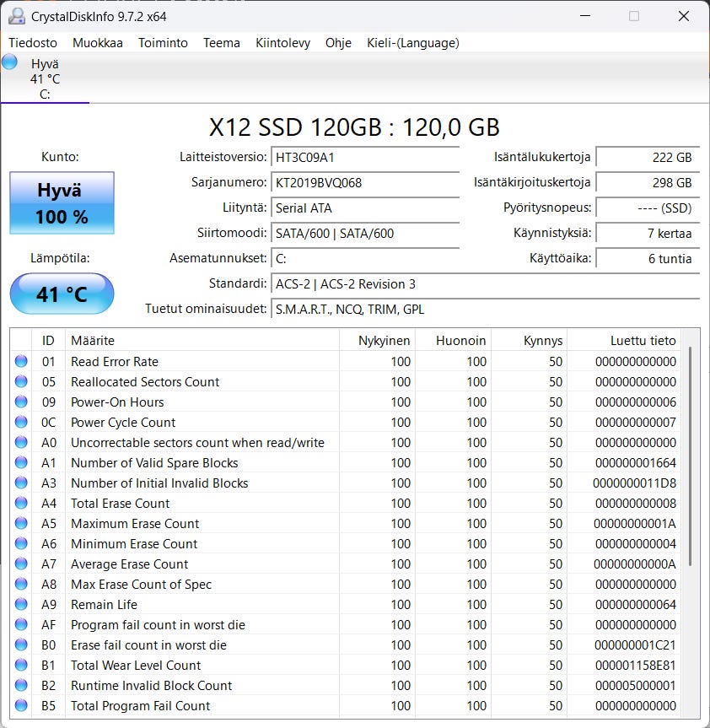The height and width of the screenshot is (728, 710).
Task: Click status orb for Reallocated Sectors Count
Action: pos(21,382)
